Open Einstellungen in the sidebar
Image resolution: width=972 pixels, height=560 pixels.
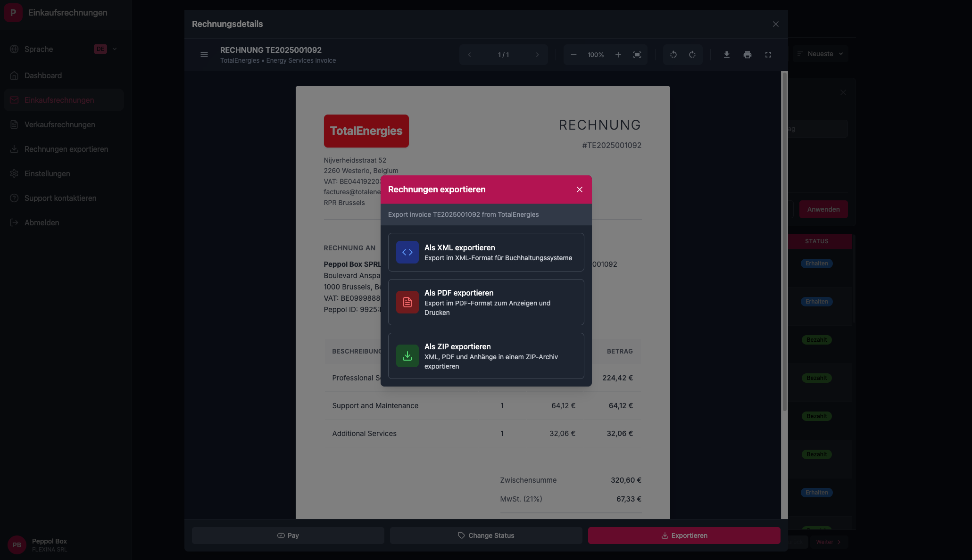tap(64, 173)
